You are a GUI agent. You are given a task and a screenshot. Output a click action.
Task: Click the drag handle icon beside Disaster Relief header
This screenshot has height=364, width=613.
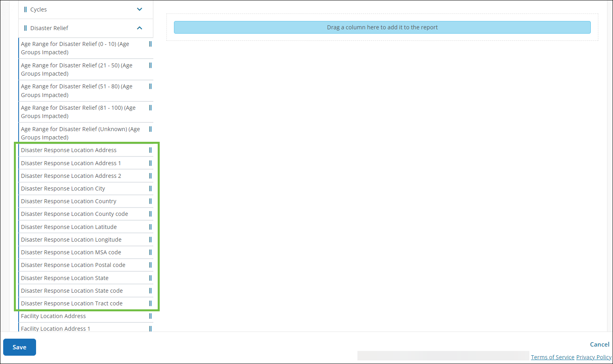(25, 28)
